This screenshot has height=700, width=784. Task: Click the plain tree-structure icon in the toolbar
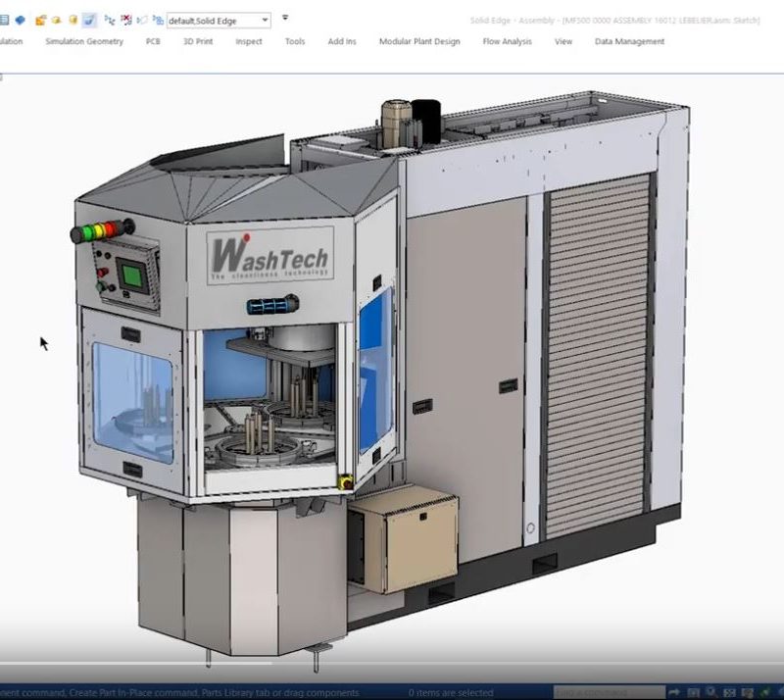pos(110,20)
